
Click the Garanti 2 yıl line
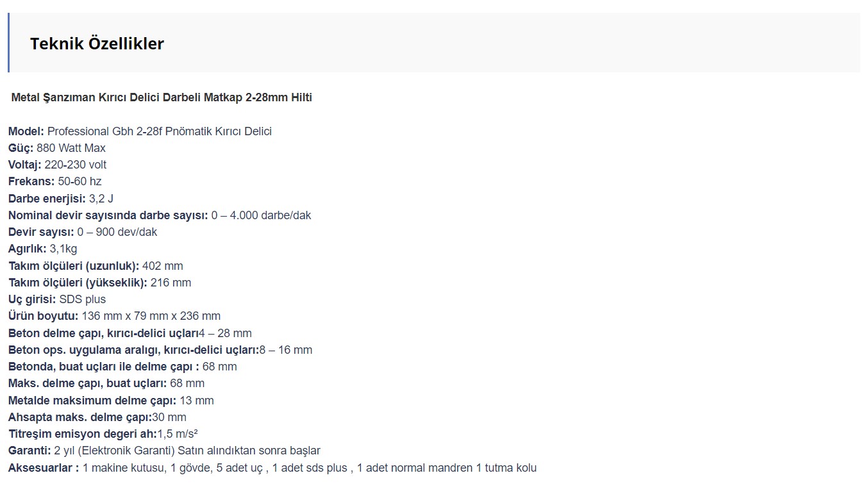164,451
